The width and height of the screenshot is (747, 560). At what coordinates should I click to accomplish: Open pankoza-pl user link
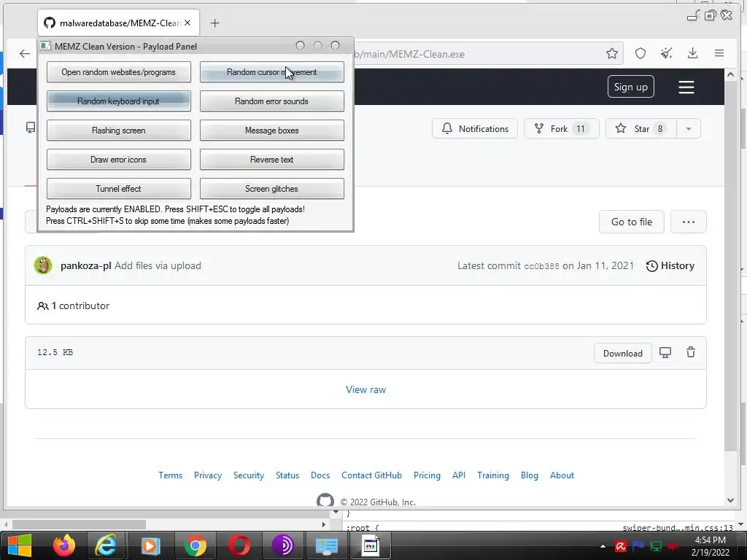point(86,265)
